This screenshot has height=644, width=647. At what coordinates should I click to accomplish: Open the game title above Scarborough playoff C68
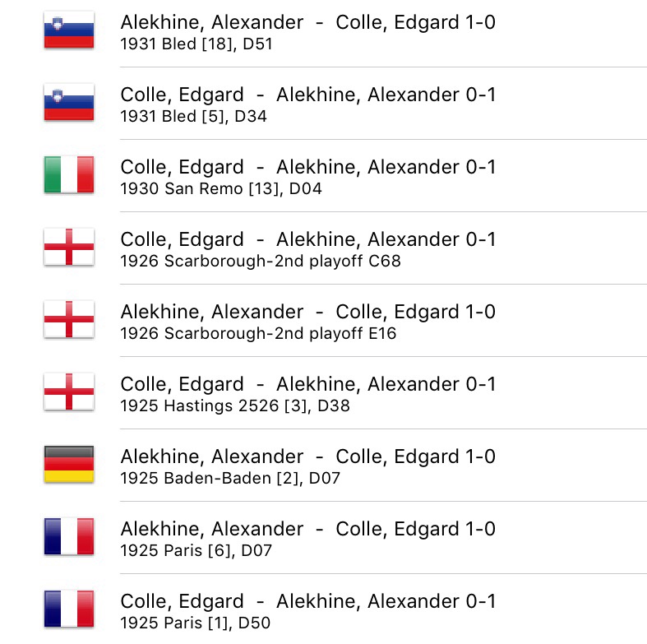click(307, 240)
